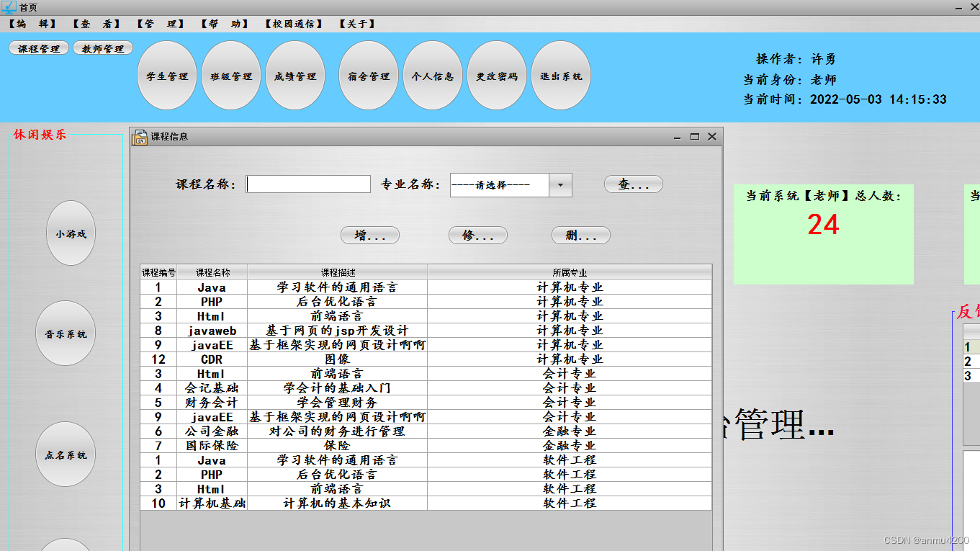Screen dimensions: 980x551
Task: Select the 计算机基础 course cell
Action: point(212,503)
